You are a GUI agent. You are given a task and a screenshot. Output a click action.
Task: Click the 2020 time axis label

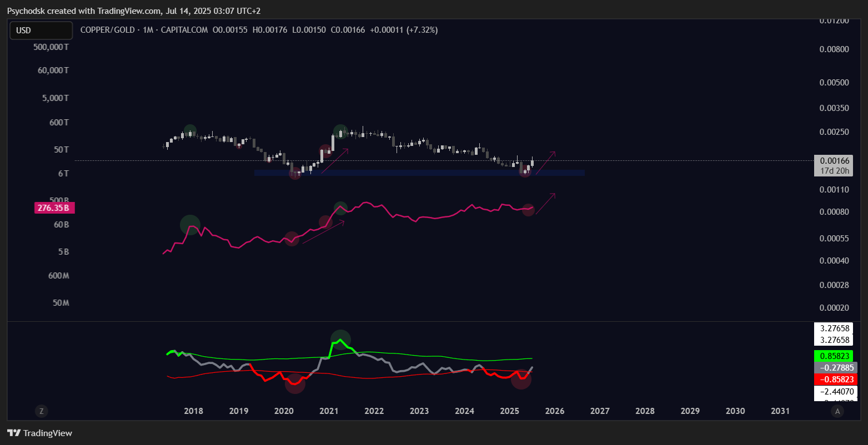point(284,411)
